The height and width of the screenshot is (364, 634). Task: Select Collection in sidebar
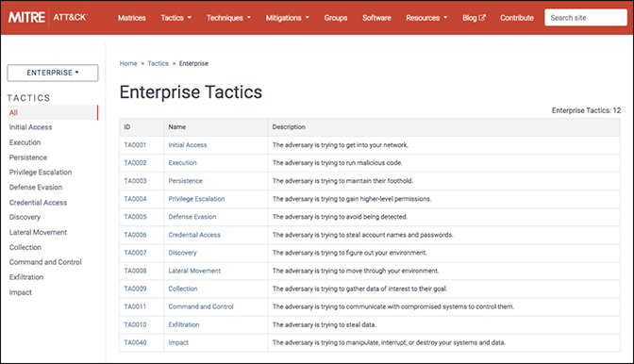click(25, 247)
